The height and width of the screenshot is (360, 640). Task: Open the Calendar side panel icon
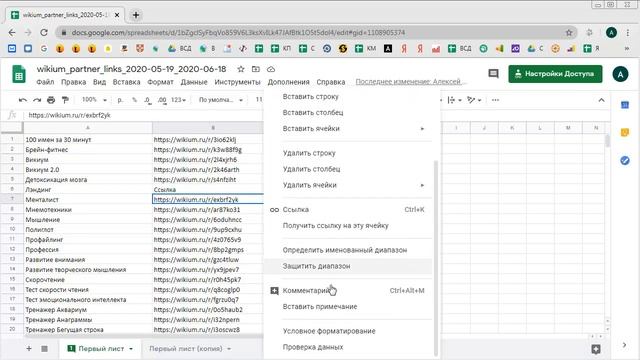624,105
